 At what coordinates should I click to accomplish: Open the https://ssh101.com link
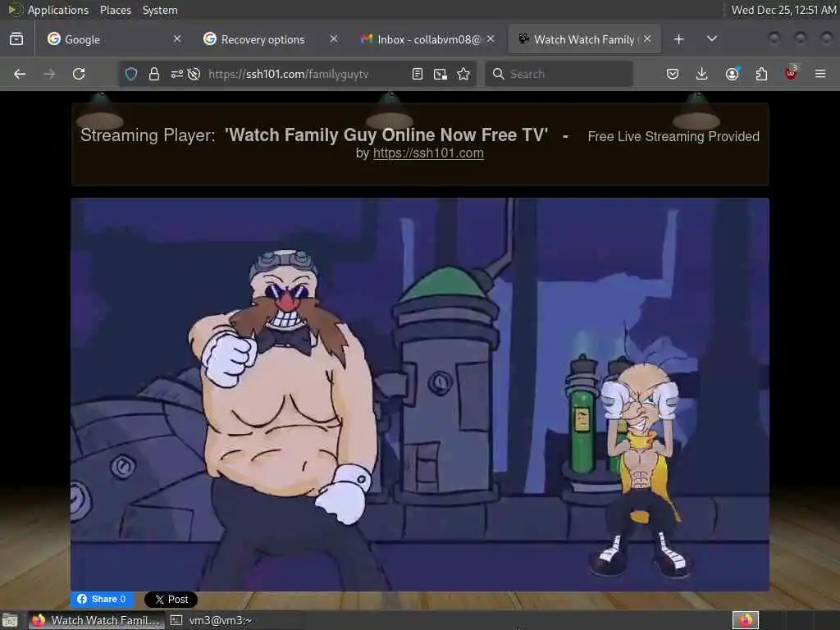(x=428, y=153)
